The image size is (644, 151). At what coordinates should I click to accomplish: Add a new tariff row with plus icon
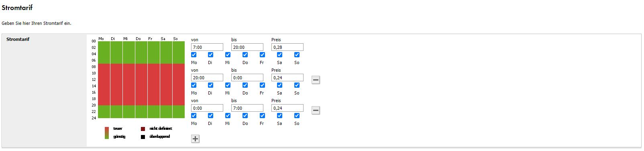195,139
